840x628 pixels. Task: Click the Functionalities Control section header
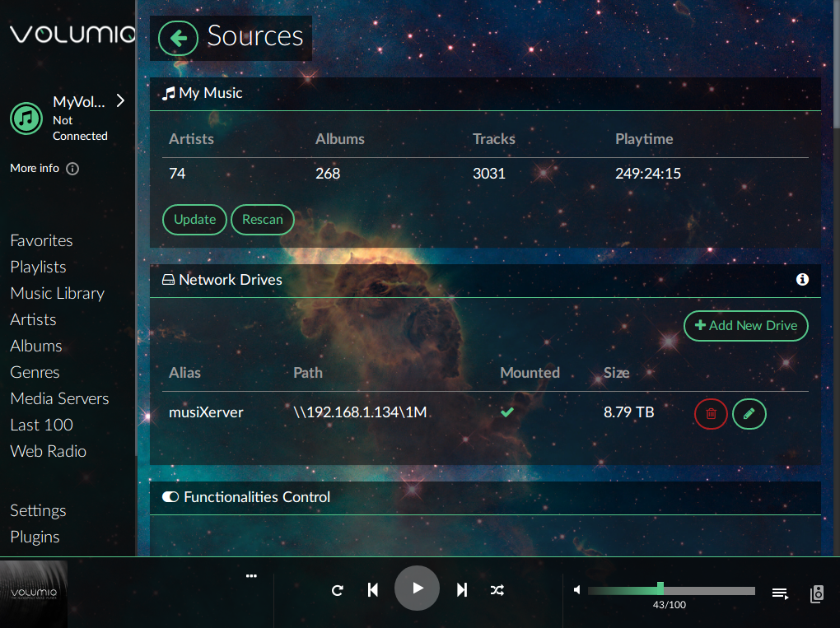coord(485,497)
